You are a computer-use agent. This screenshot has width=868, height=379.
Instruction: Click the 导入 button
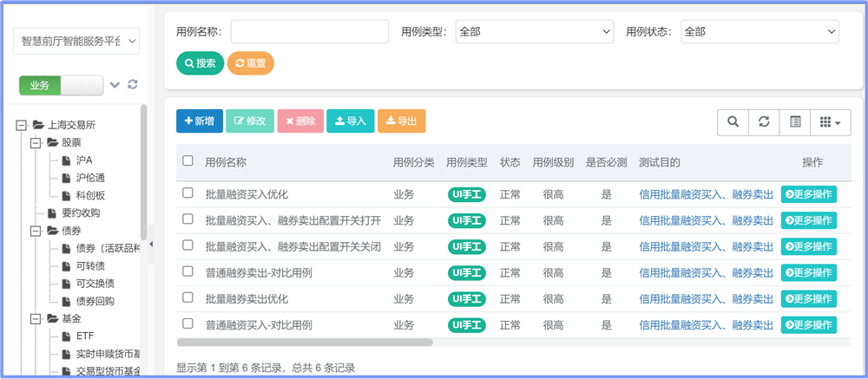pos(351,121)
